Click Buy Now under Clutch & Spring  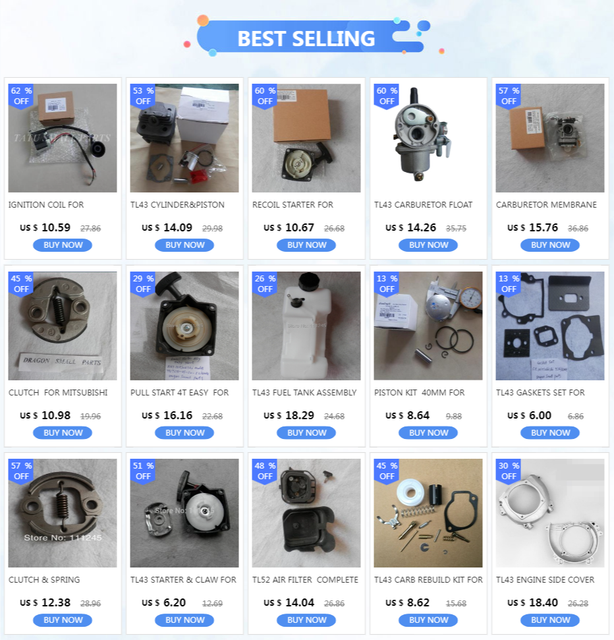point(62,620)
